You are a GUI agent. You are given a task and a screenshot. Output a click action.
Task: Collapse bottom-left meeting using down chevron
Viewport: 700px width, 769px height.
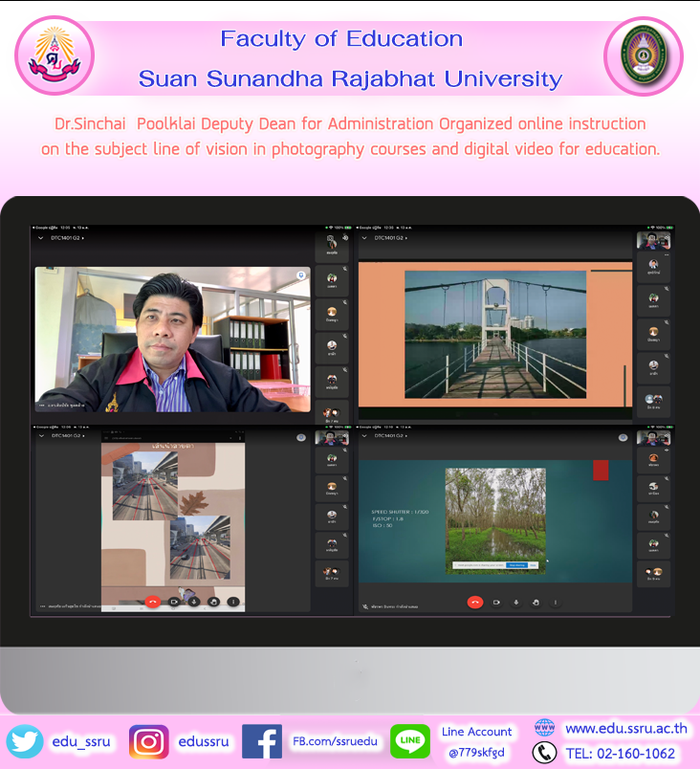[x=41, y=435]
